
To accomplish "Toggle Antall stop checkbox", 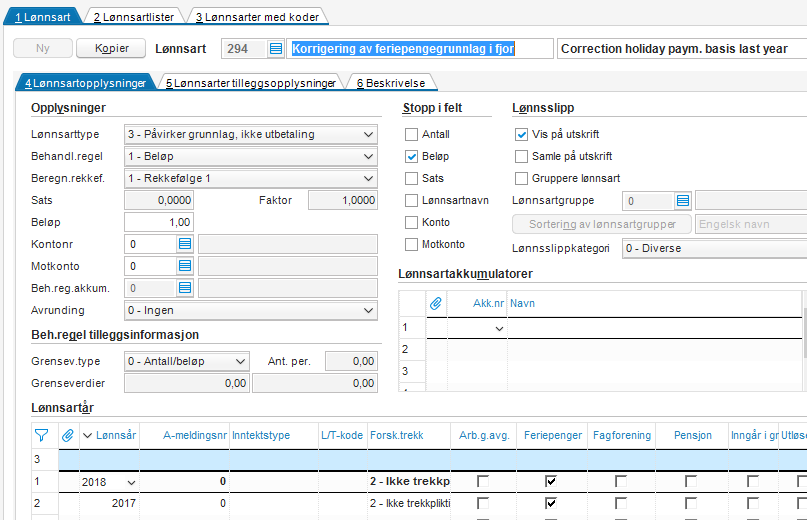I will 411,134.
